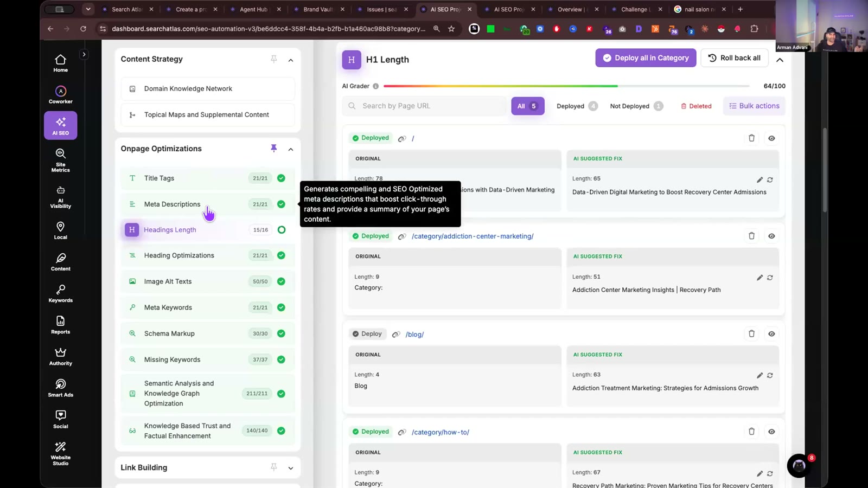Open the Social sidebar icon

[60, 419]
